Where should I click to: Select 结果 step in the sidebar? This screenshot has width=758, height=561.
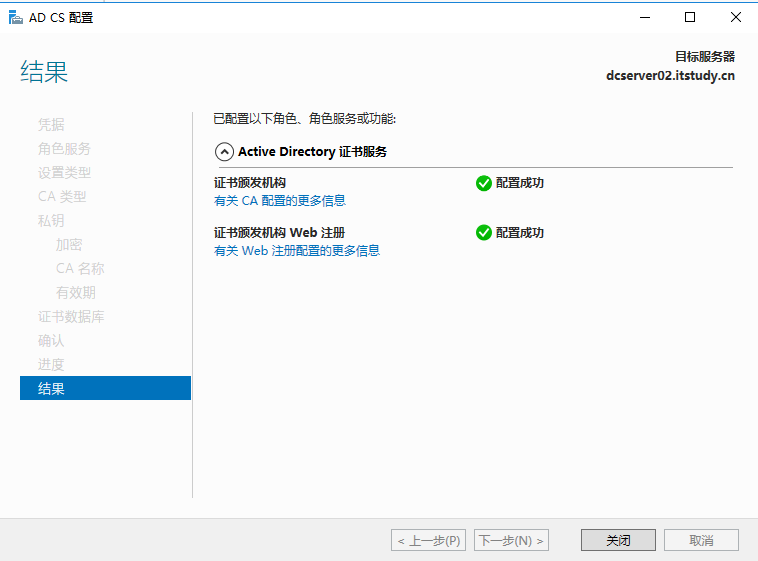[105, 388]
